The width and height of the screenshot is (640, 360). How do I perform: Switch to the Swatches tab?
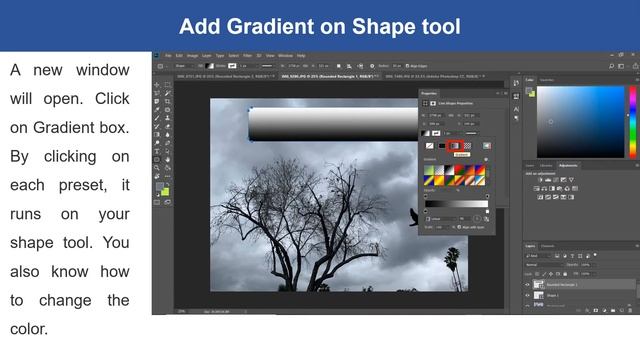(x=547, y=80)
